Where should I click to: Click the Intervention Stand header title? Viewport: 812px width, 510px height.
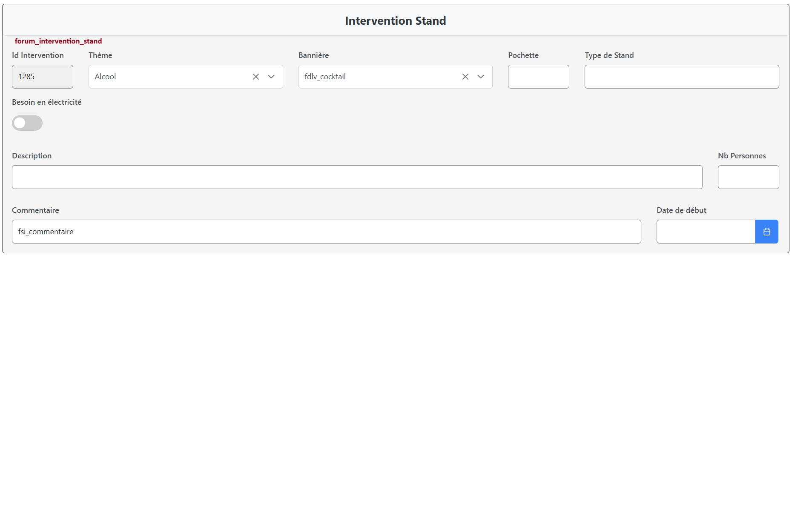pyautogui.click(x=395, y=20)
